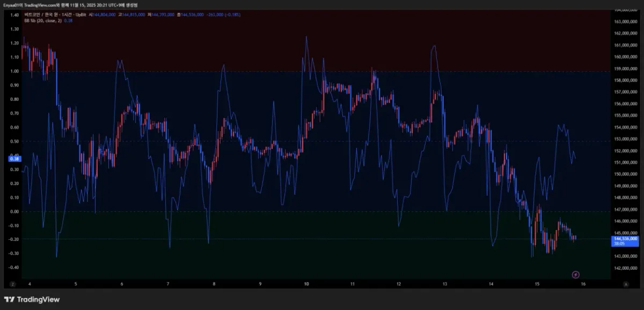
Task: Click 143,000,000 on the price scale
Action: (625, 256)
